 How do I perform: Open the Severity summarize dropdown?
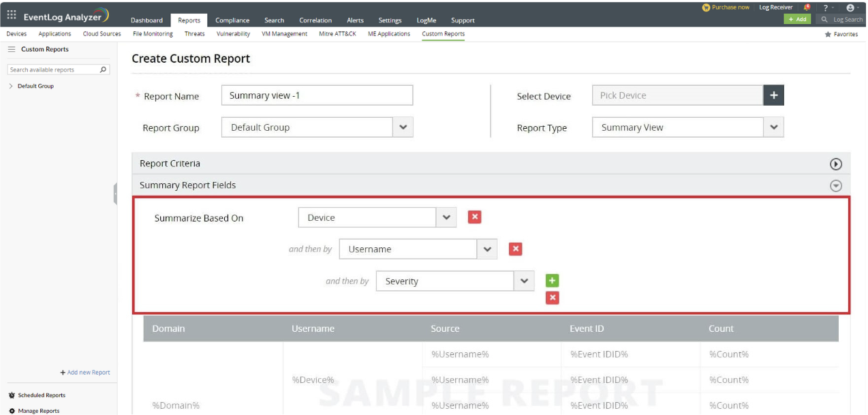coord(523,281)
